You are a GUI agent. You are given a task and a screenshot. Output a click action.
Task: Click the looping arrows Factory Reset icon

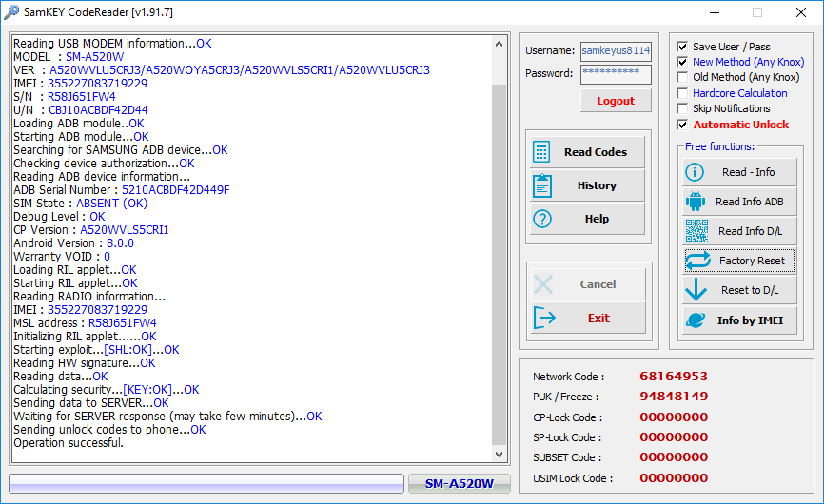click(x=697, y=261)
